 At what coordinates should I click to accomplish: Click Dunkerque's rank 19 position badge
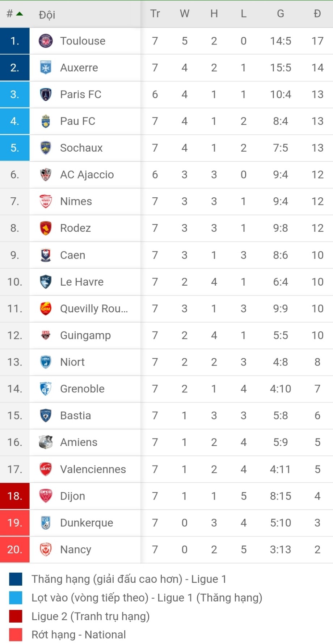click(15, 523)
